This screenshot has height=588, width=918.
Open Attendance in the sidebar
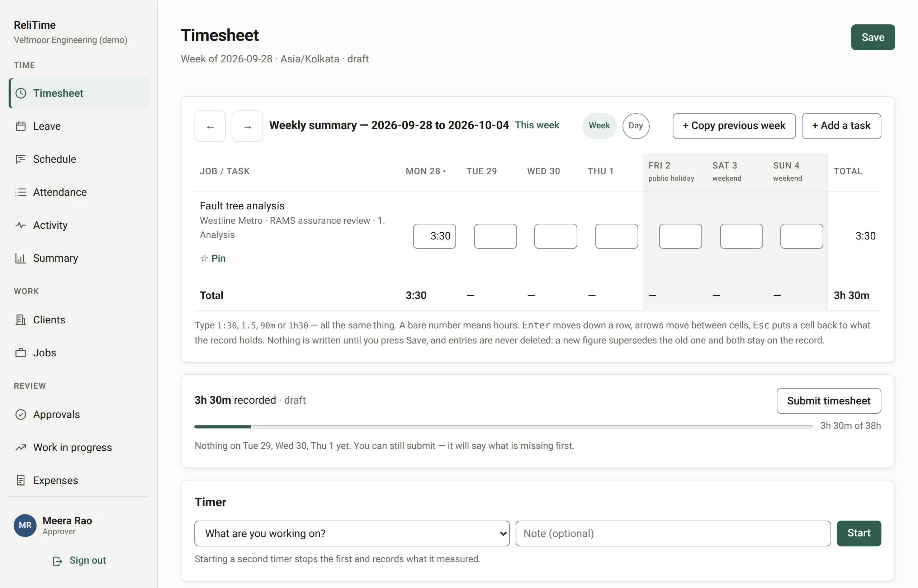pos(79,192)
